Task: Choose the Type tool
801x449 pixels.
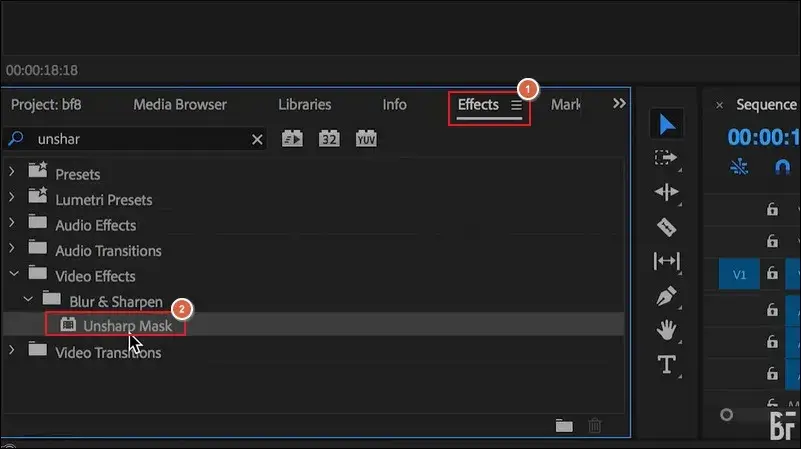Action: [666, 364]
